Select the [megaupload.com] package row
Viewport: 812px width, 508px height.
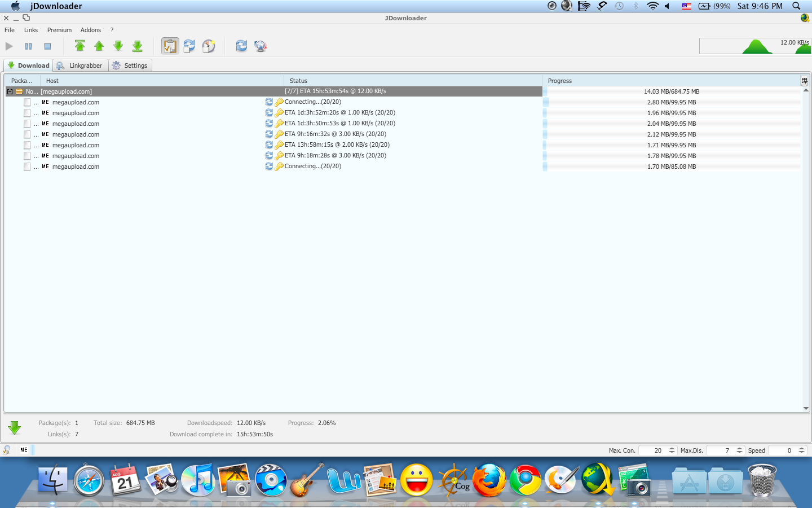click(273, 91)
